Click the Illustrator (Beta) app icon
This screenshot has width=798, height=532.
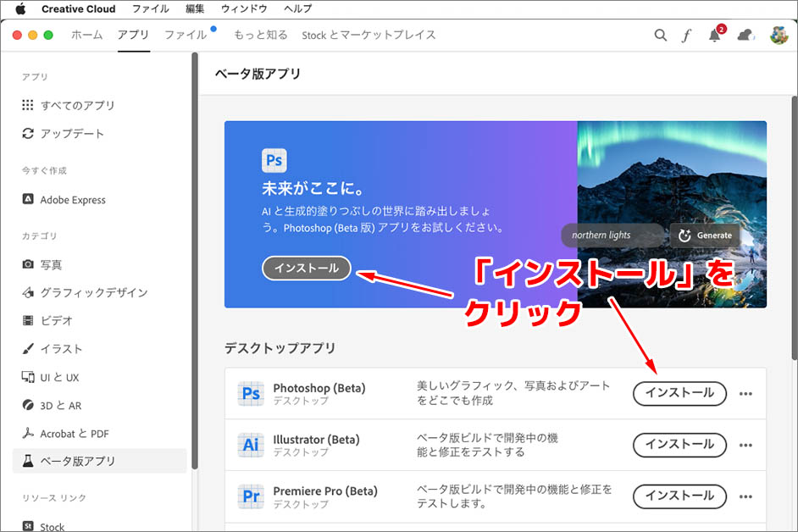pyautogui.click(x=252, y=445)
